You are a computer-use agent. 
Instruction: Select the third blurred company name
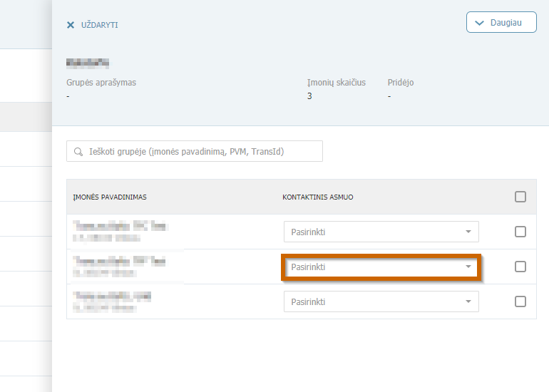[112, 296]
